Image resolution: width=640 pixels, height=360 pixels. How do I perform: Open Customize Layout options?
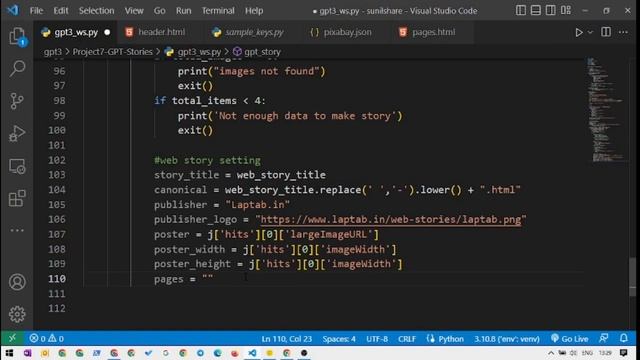click(x=566, y=10)
